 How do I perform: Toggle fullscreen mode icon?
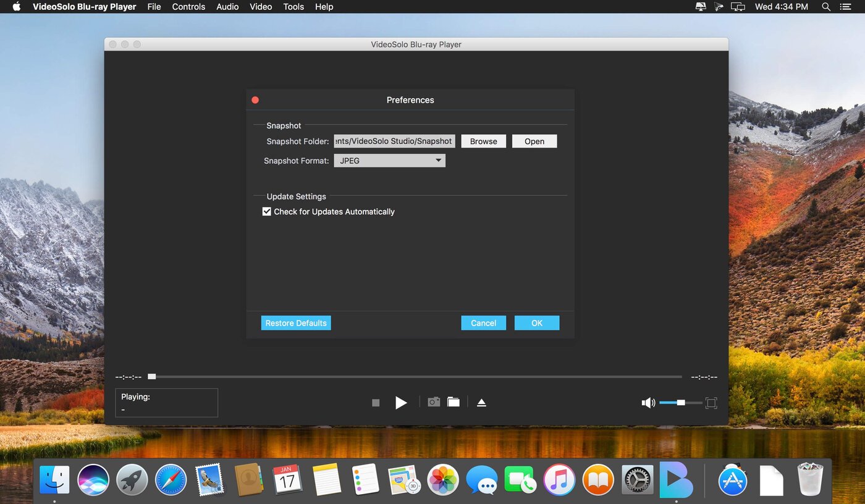tap(711, 403)
